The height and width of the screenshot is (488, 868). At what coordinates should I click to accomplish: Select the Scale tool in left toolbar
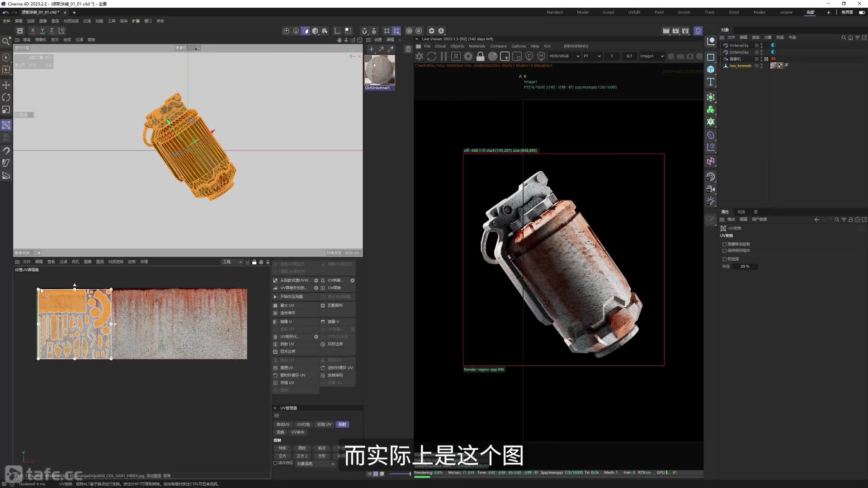(x=6, y=110)
